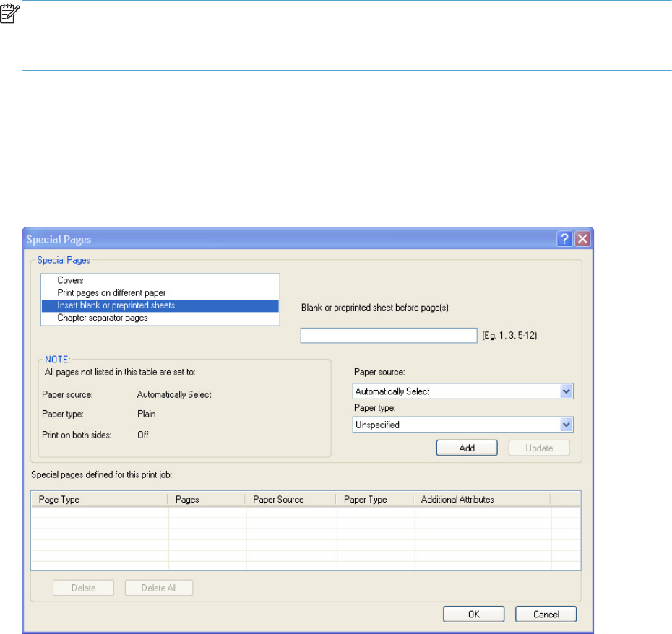Select Print pages on different paper
672x634 pixels.
tap(111, 293)
